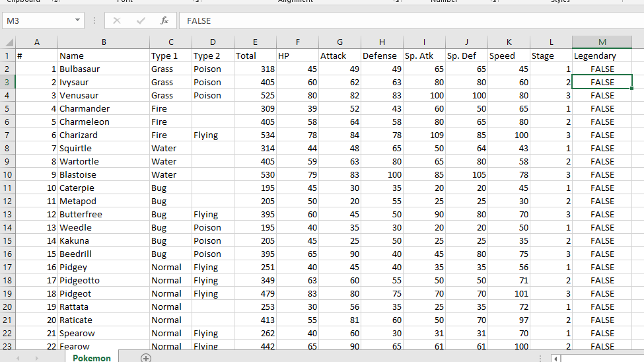The image size is (644, 362).
Task: Select the Ivysaur name cell
Action: coord(104,82)
